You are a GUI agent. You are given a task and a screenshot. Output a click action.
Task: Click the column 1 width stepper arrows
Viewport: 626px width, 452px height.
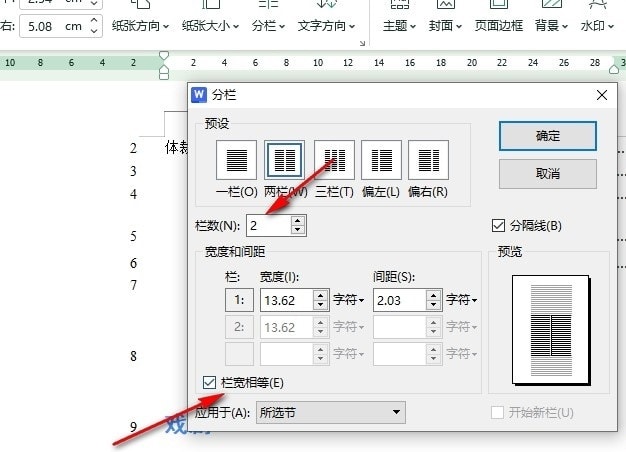click(x=320, y=299)
